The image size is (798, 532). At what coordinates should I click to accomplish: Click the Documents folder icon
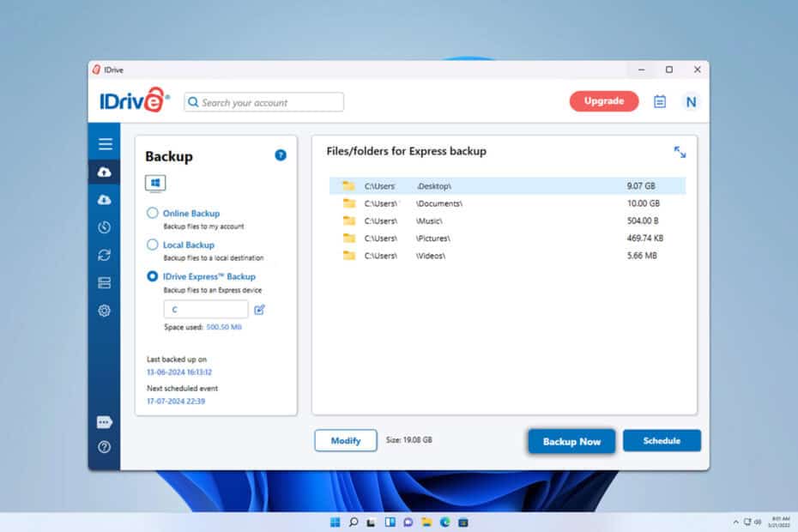click(348, 203)
